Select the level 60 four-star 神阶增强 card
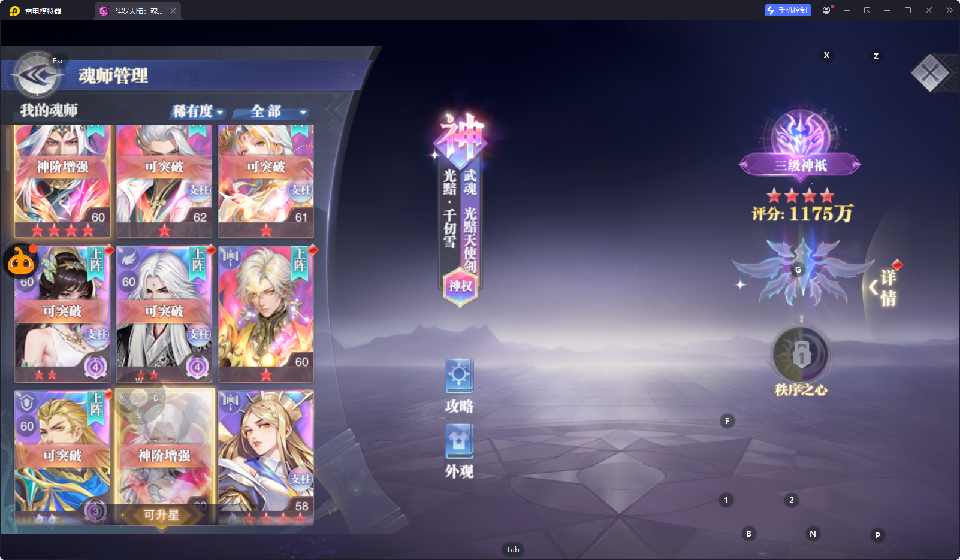960x560 pixels. point(62,181)
